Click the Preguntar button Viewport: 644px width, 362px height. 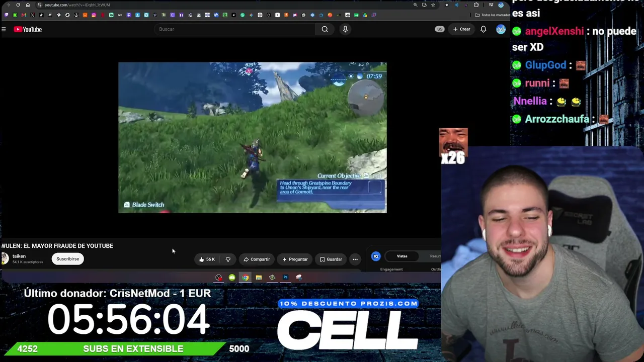click(295, 259)
